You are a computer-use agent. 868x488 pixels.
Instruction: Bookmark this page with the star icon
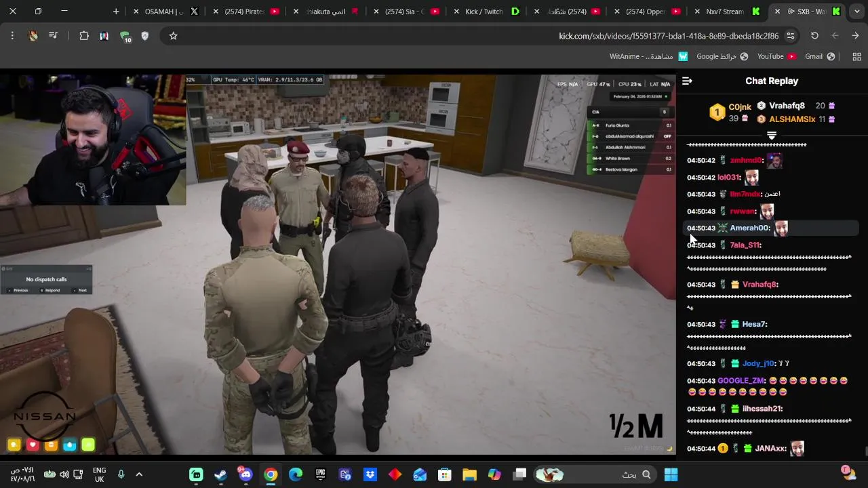[x=173, y=36]
